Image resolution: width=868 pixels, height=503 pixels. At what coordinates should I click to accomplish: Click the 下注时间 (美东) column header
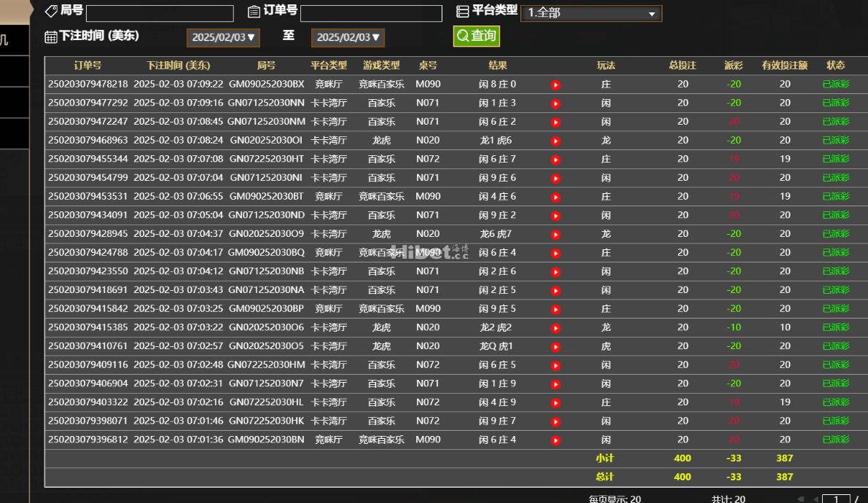(179, 66)
